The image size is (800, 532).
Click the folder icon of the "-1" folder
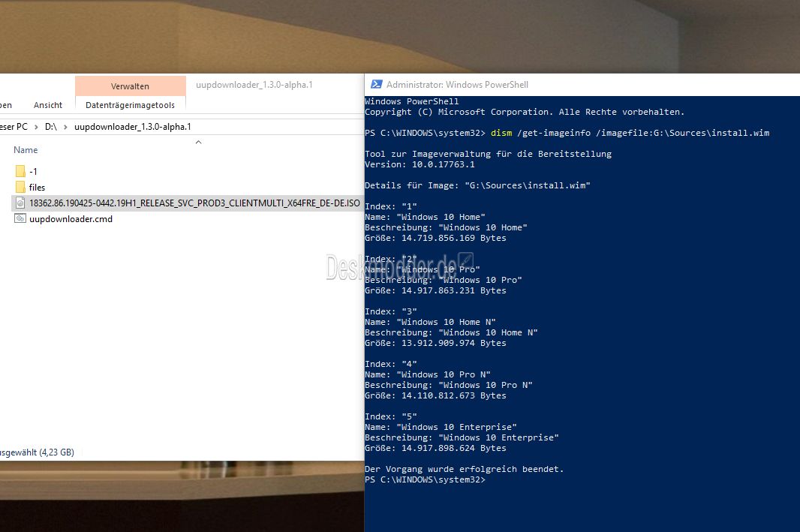tap(20, 171)
